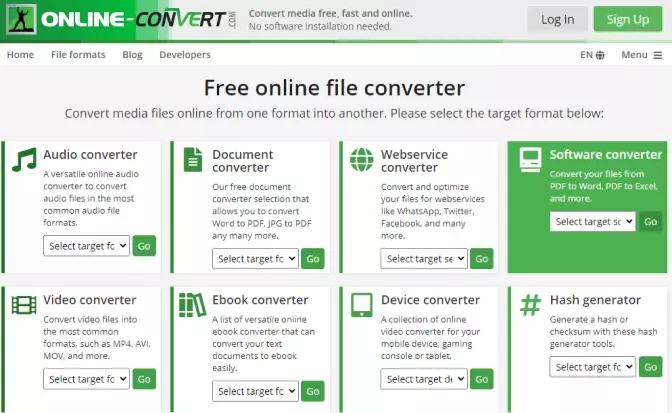This screenshot has width=672, height=413.
Task: Click the Software converter computer icon
Action: click(531, 160)
